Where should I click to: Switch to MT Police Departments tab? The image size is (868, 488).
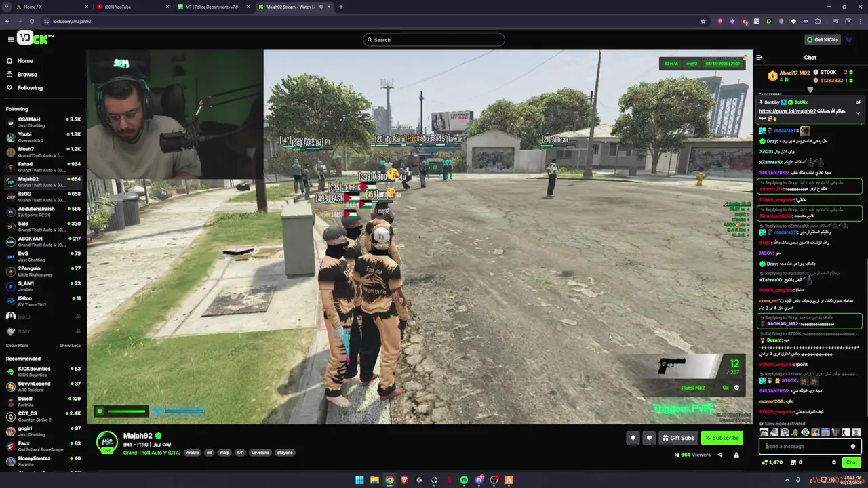click(x=212, y=7)
